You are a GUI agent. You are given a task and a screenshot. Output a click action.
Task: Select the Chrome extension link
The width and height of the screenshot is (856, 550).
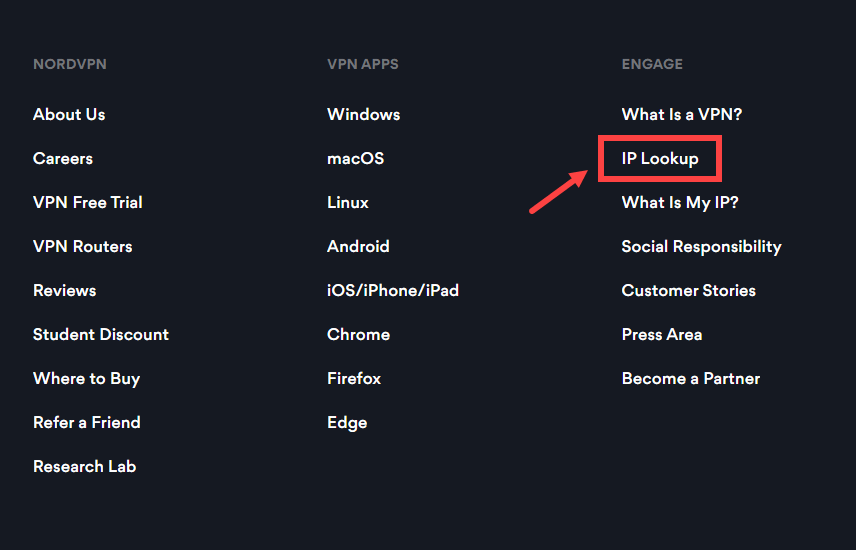[x=359, y=335]
